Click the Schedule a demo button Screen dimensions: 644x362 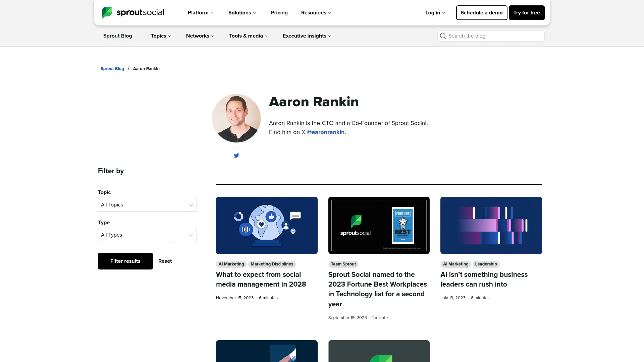pos(482,13)
